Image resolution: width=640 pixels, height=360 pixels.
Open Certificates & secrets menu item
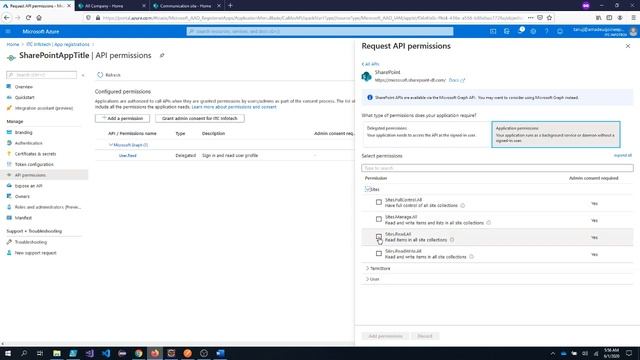pos(35,154)
